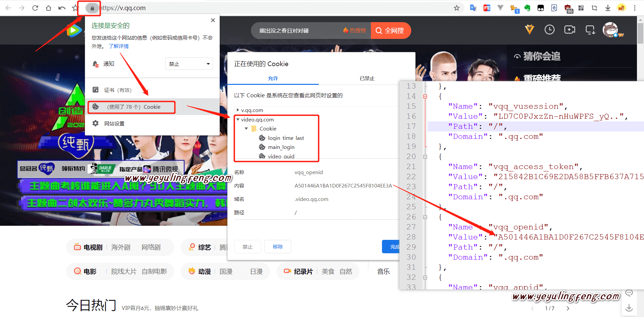Open the browser three-dot menu
Viewport: 644px width, 317px height.
[635, 8]
